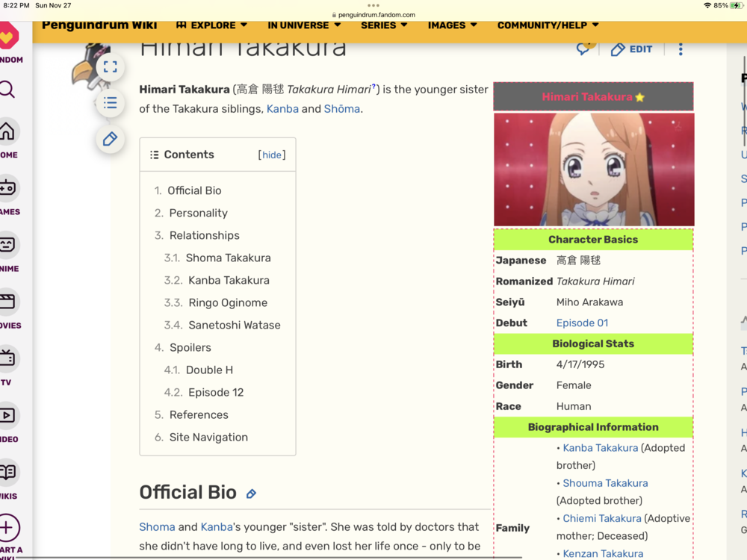The height and width of the screenshot is (560, 747).
Task: Follow the Kanba link in intro
Action: point(282,108)
